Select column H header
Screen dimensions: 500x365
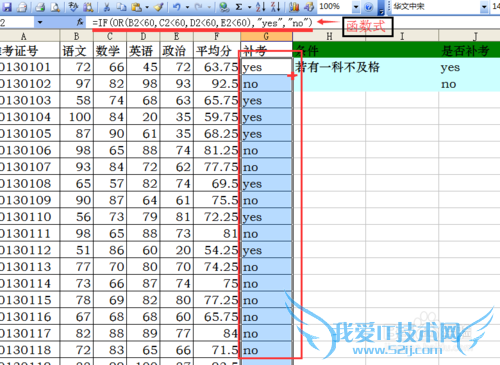pyautogui.click(x=329, y=36)
